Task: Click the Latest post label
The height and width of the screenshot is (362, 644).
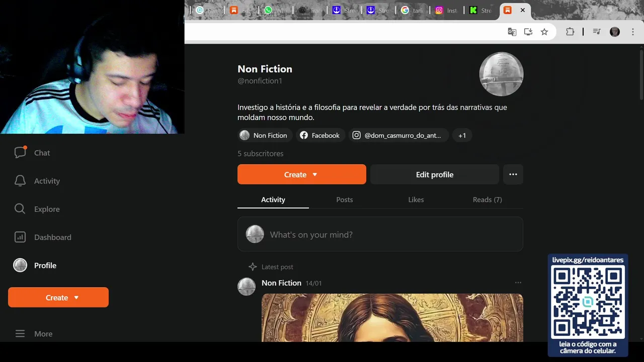Action: tap(277, 267)
